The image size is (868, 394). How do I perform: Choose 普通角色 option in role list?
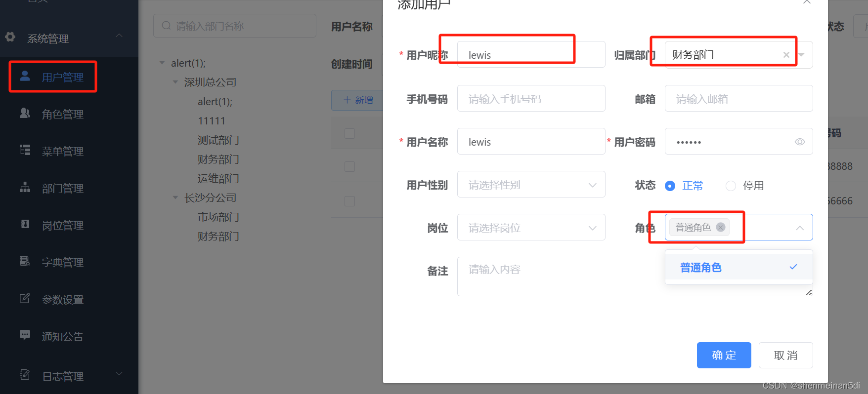tap(739, 267)
